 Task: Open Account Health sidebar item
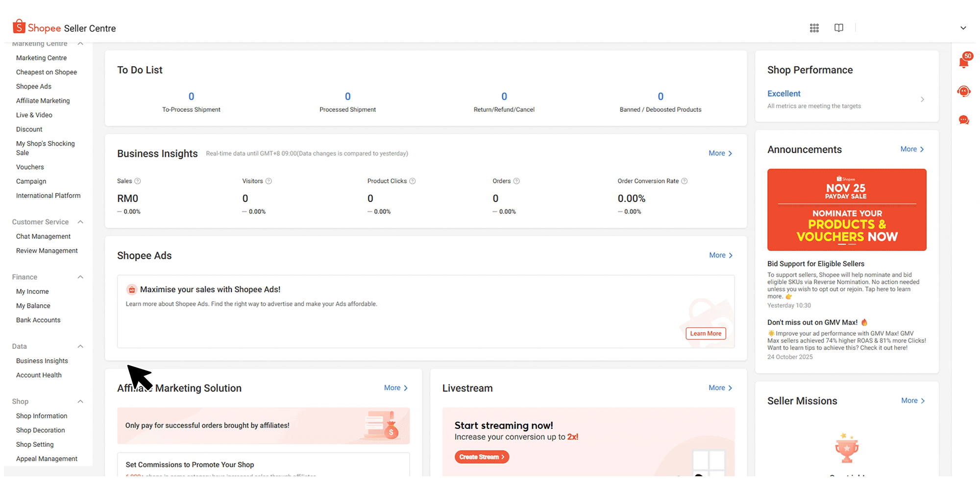tap(39, 375)
